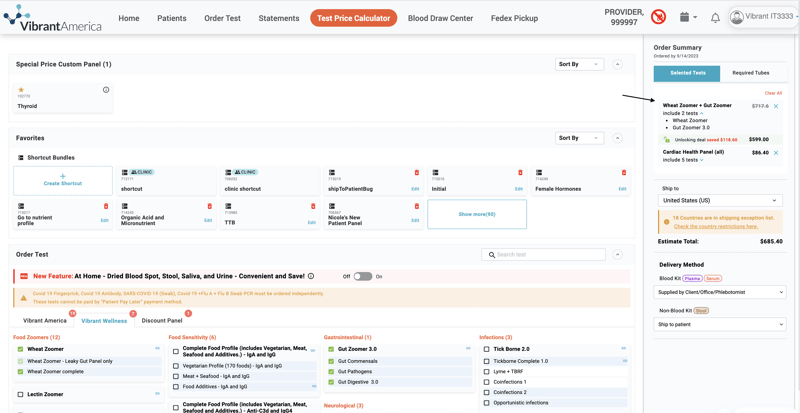Screen dimensions: 800x413
Task: Click Clear All in order summary
Action: pyautogui.click(x=773, y=93)
